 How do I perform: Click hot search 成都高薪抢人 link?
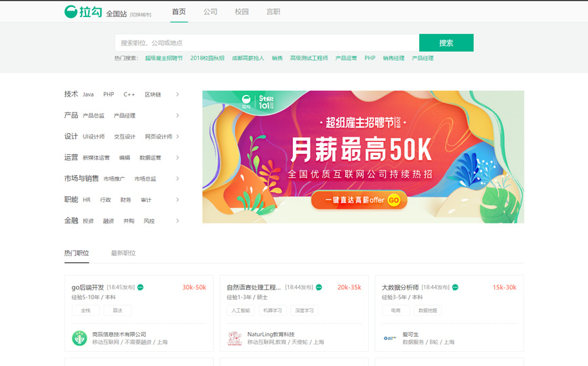coord(248,58)
